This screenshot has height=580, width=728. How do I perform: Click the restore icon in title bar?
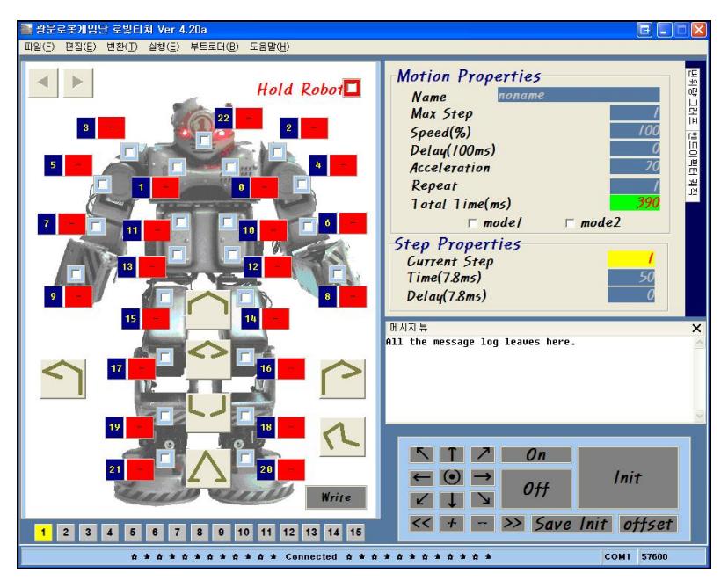click(644, 30)
